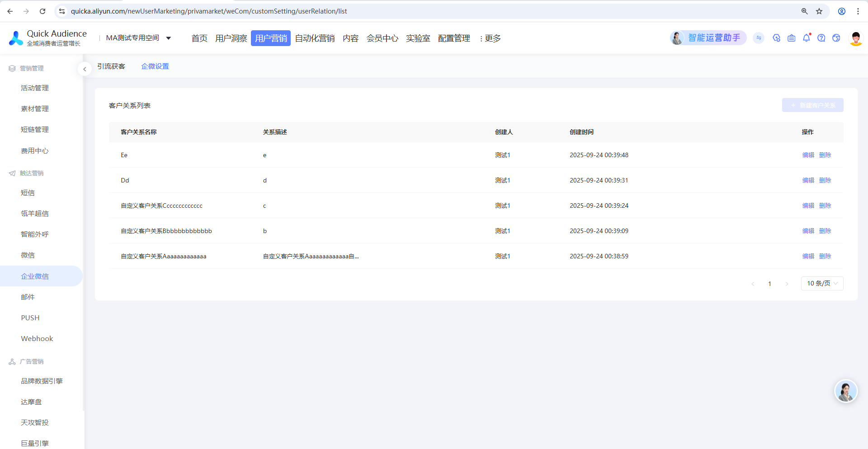Open the 自动化营销 navigation item
868x449 pixels.
[x=315, y=38]
